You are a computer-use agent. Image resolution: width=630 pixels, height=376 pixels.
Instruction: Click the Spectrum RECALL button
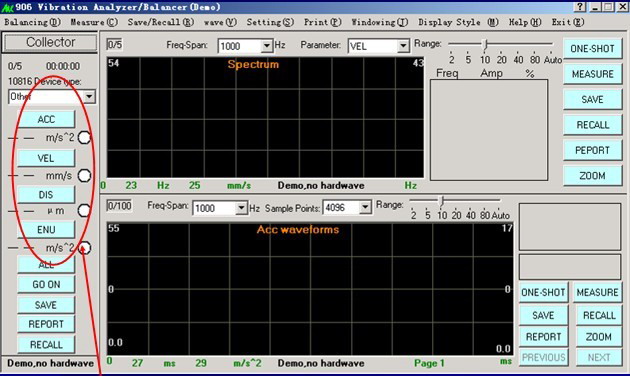[592, 125]
